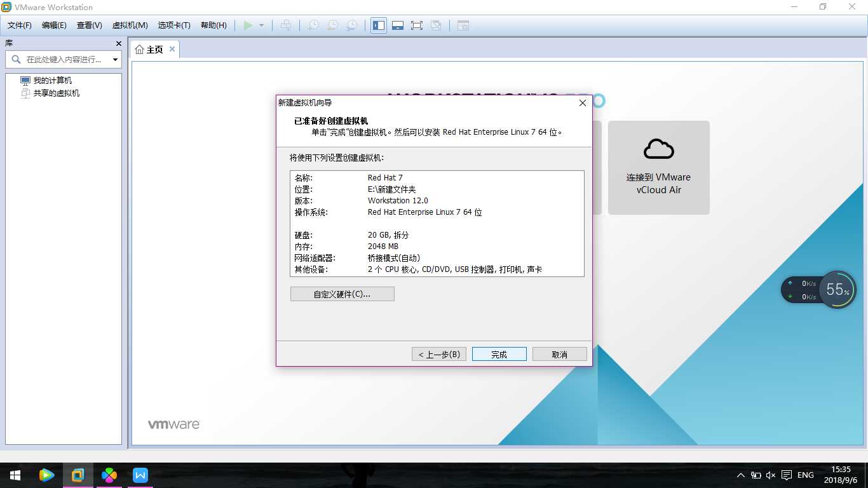Open the 选项卡(T) menu
The width and height of the screenshot is (868, 488).
coord(174,25)
